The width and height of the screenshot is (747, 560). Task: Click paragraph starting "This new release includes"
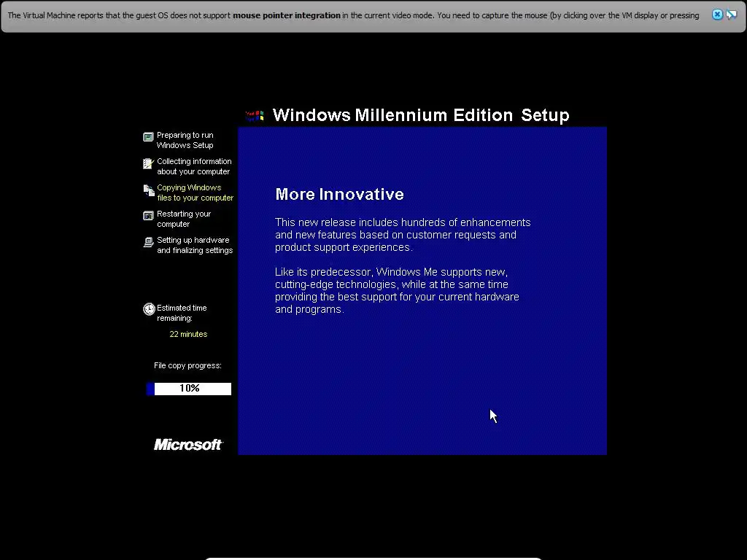click(403, 235)
